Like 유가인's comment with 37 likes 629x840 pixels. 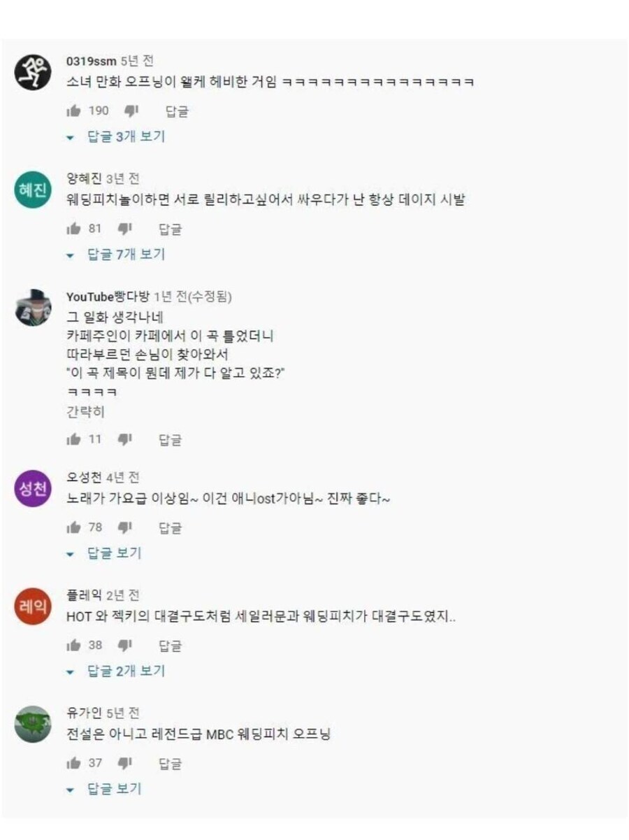click(x=73, y=762)
